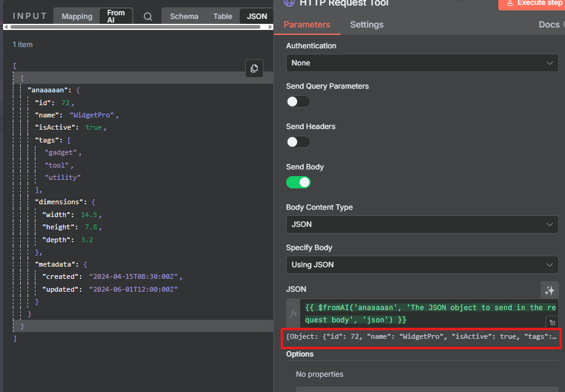Click the sparkle AI icon beside the JSON label
The height and width of the screenshot is (392, 565).
(549, 290)
